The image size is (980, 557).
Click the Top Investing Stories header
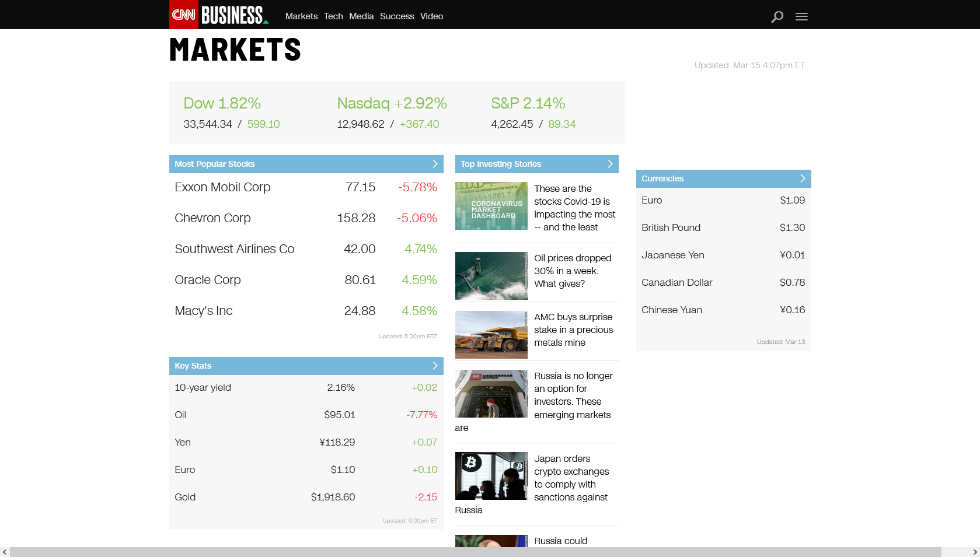537,164
